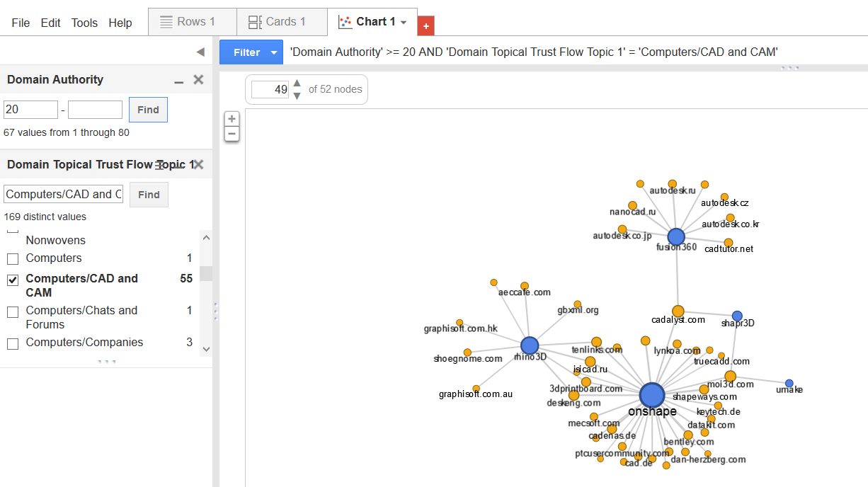Close the Domain Topical Trust Flow panel
The height and width of the screenshot is (487, 868).
[199, 164]
